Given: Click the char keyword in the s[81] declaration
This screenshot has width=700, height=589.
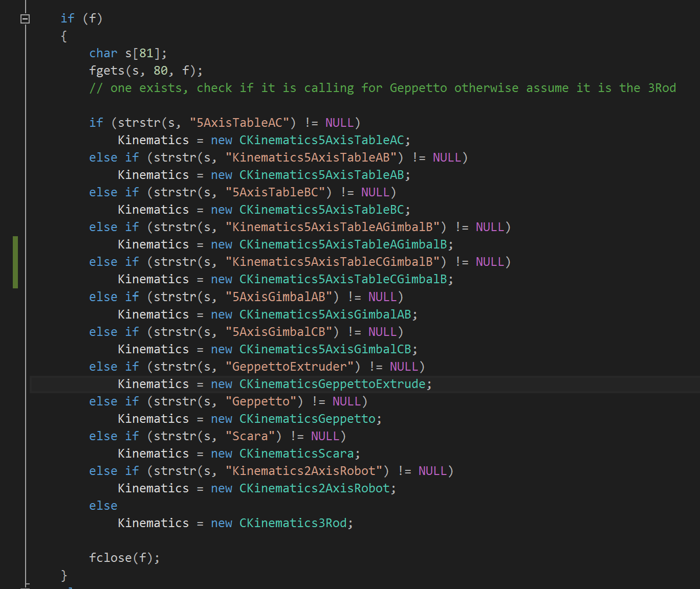Looking at the screenshot, I should click(103, 53).
